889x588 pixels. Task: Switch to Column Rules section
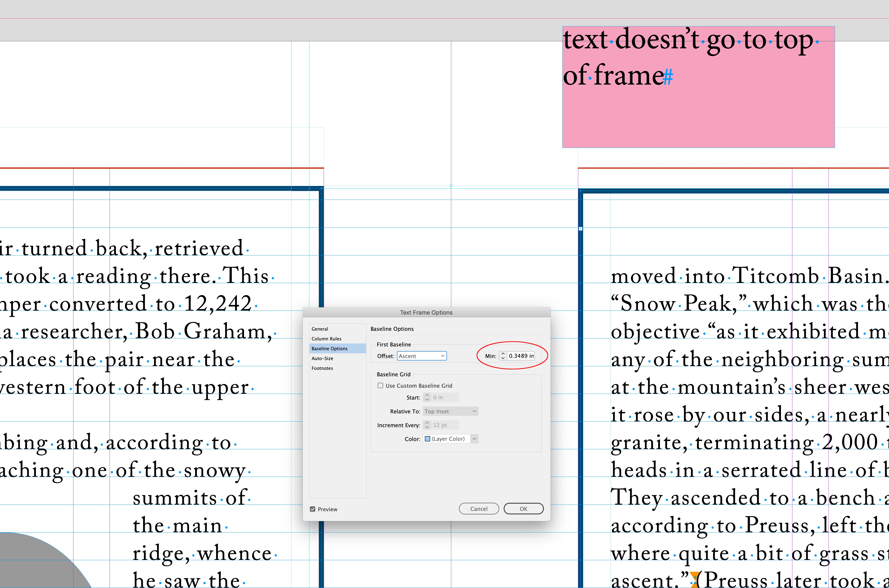[326, 339]
